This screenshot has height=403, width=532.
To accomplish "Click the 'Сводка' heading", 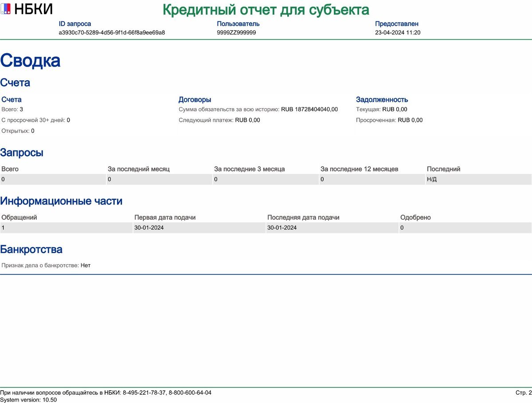I will 30,60.
